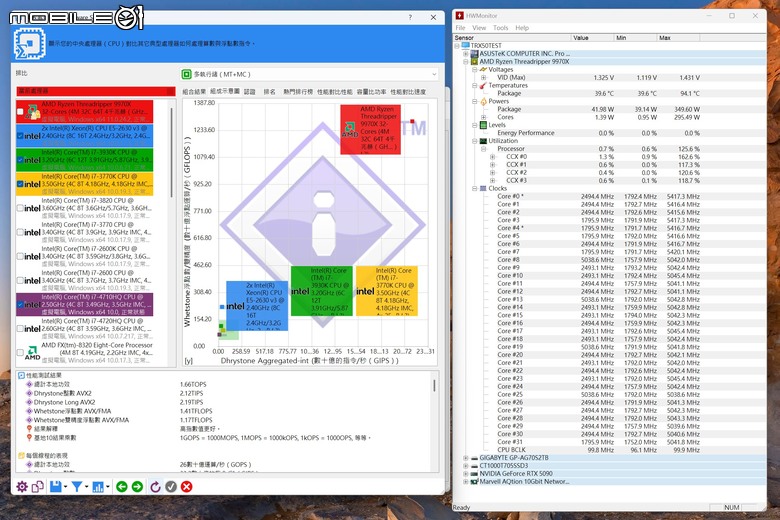Click the blue filter funnel icon

click(77, 487)
